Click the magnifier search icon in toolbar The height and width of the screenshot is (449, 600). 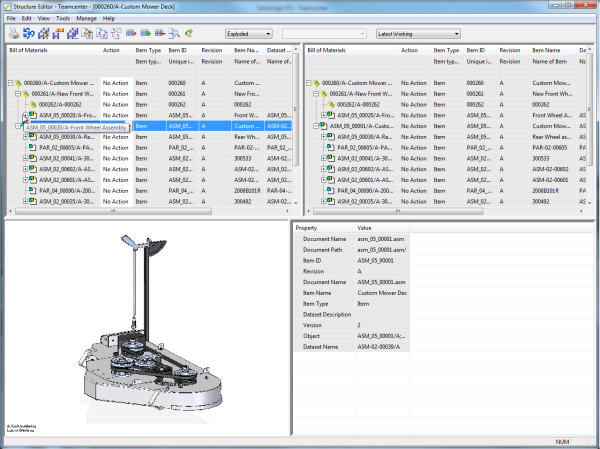172,33
